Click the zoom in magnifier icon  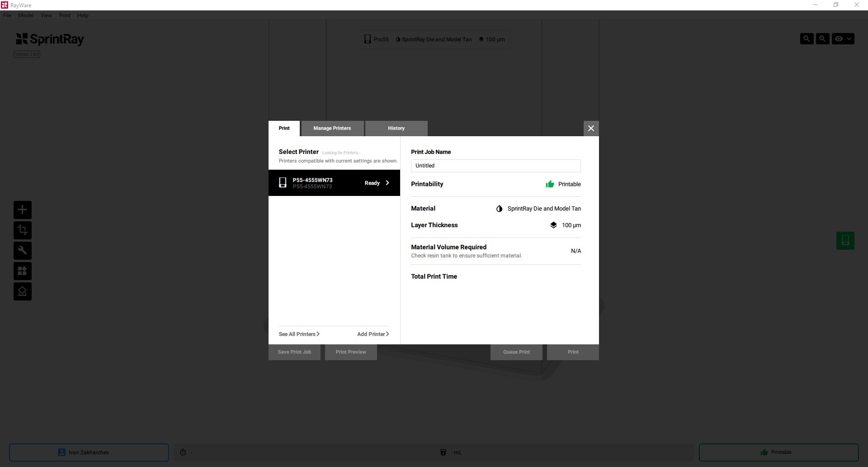(x=822, y=39)
